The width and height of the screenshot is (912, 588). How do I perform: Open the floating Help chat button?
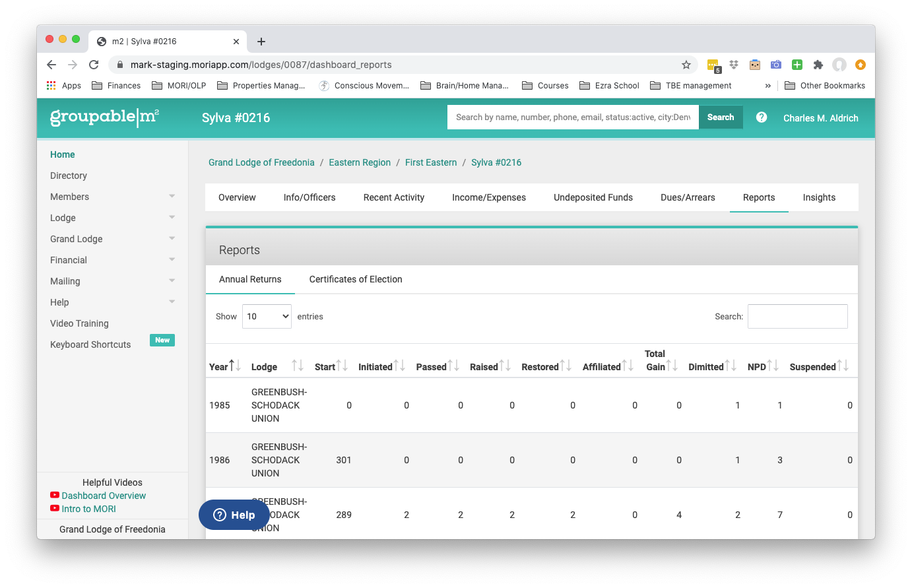point(234,515)
